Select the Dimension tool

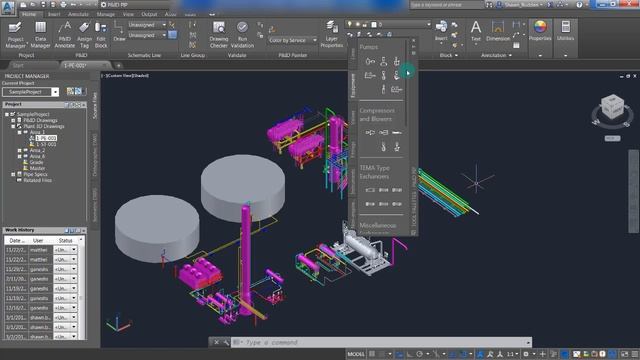[498, 31]
